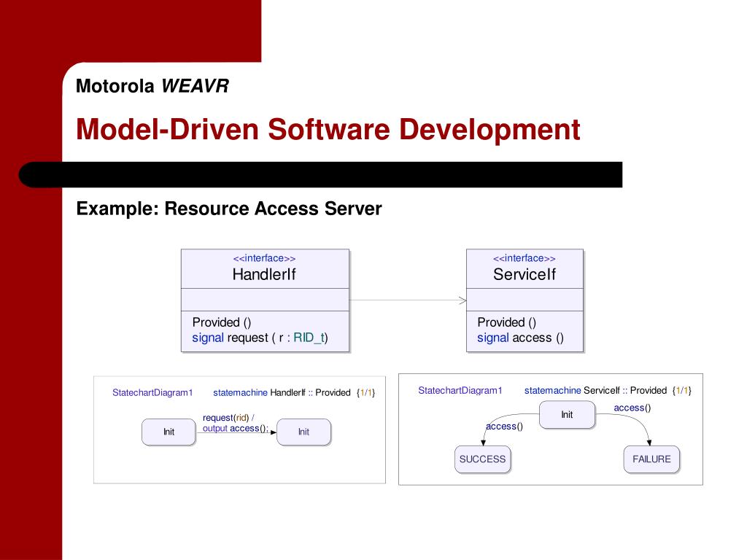Click 'statemachine HandlerIf :: Provided' heading
The image size is (747, 560).
(282, 392)
